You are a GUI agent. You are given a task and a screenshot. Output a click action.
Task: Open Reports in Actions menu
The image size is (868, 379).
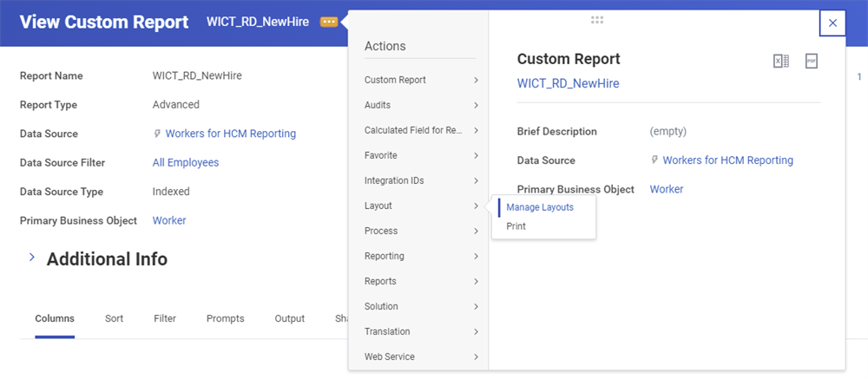tap(380, 282)
